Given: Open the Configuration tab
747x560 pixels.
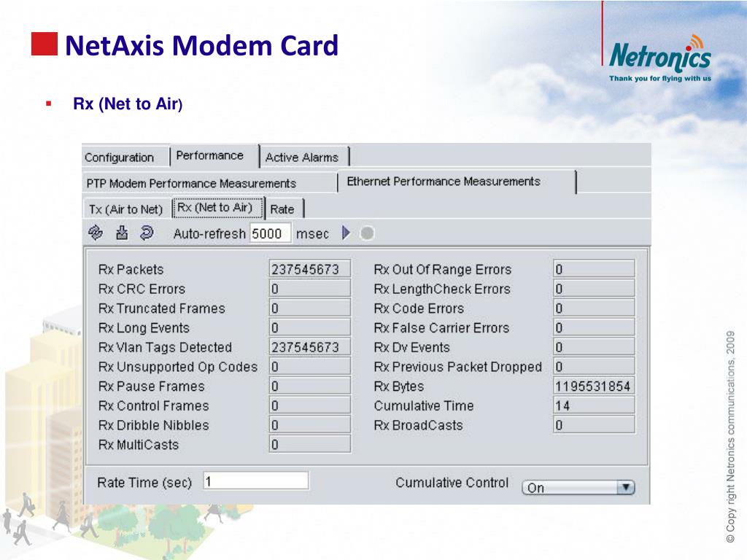Looking at the screenshot, I should [x=125, y=157].
